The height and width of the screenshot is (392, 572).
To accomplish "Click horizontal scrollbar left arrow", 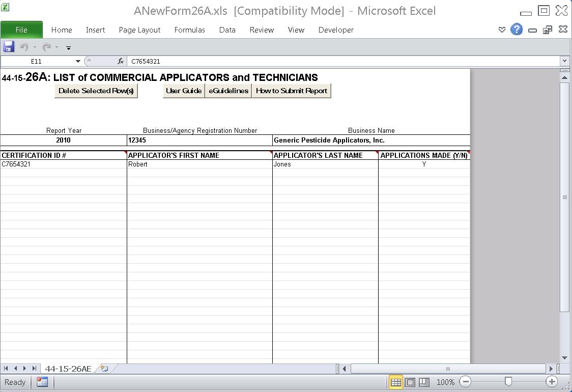I will (x=344, y=369).
